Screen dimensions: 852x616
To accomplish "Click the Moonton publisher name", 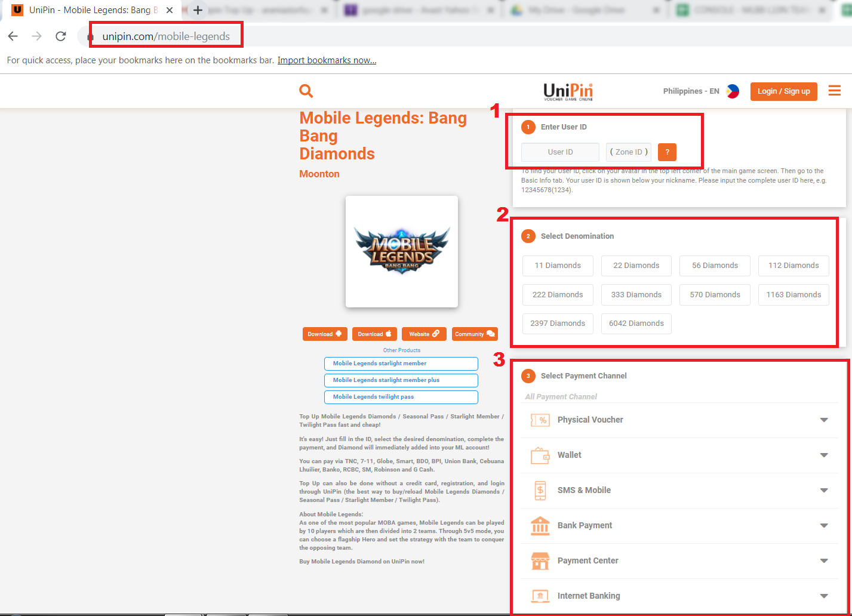I will pyautogui.click(x=319, y=174).
